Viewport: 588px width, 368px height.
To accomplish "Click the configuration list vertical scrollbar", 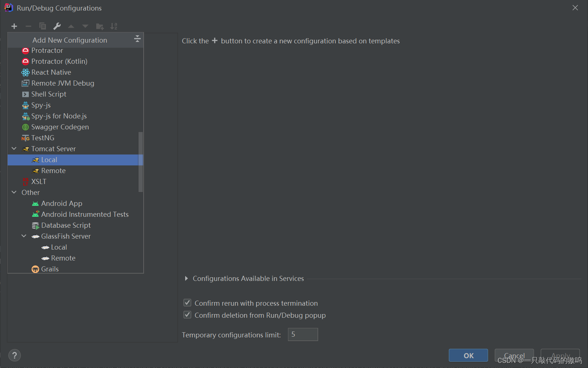I will click(141, 162).
